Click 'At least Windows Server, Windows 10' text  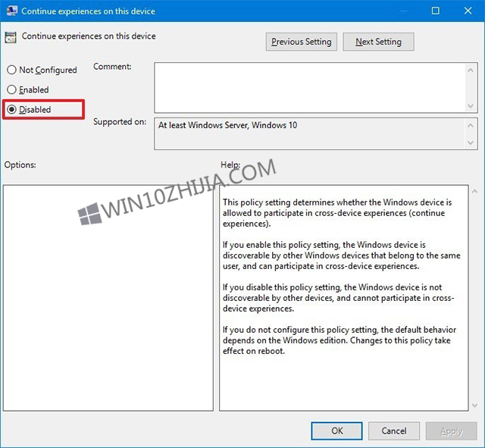pyautogui.click(x=227, y=125)
